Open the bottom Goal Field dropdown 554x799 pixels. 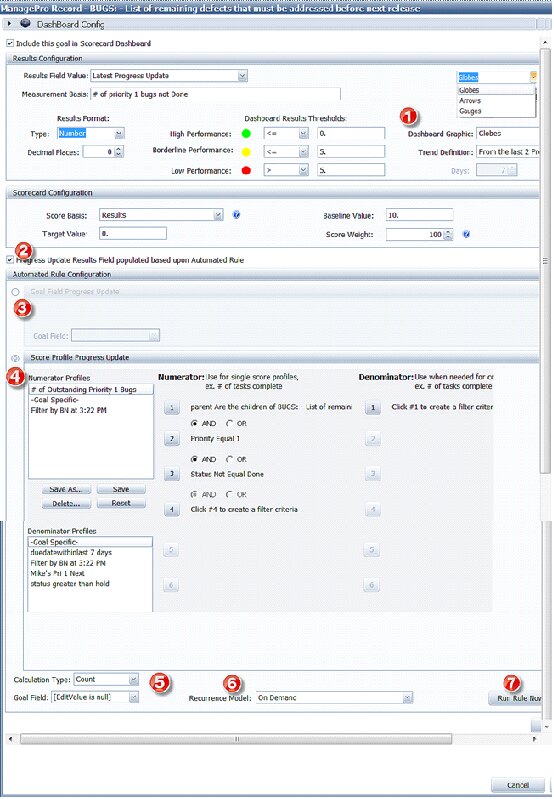[x=133, y=698]
